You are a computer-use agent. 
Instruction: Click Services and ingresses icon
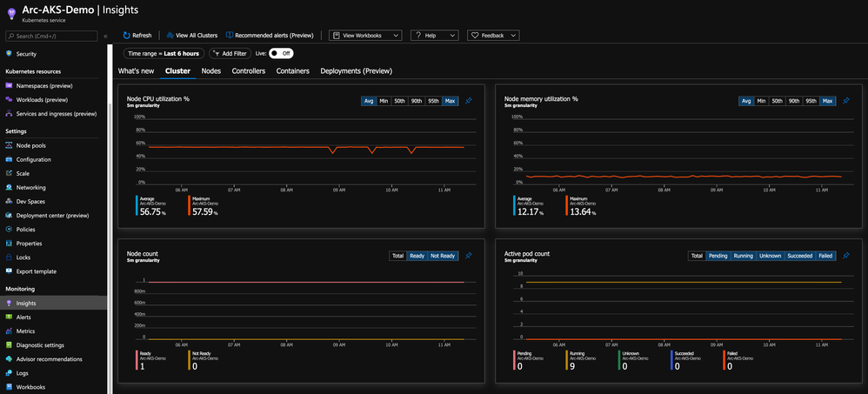click(9, 113)
